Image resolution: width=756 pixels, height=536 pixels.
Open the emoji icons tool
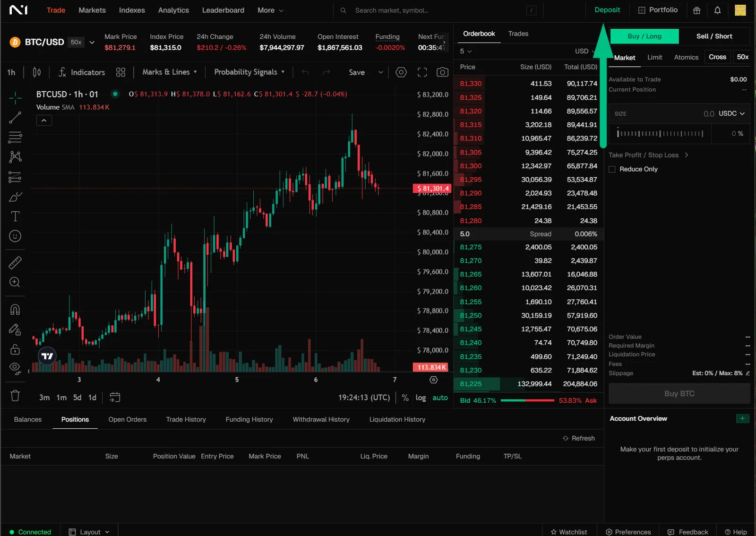(x=15, y=236)
